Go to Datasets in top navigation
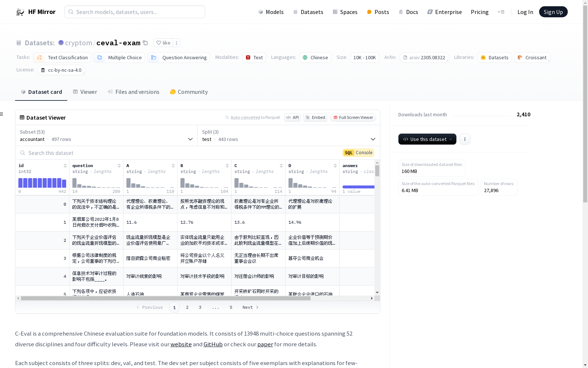Viewport: 588px width, 368px height. pos(308,12)
